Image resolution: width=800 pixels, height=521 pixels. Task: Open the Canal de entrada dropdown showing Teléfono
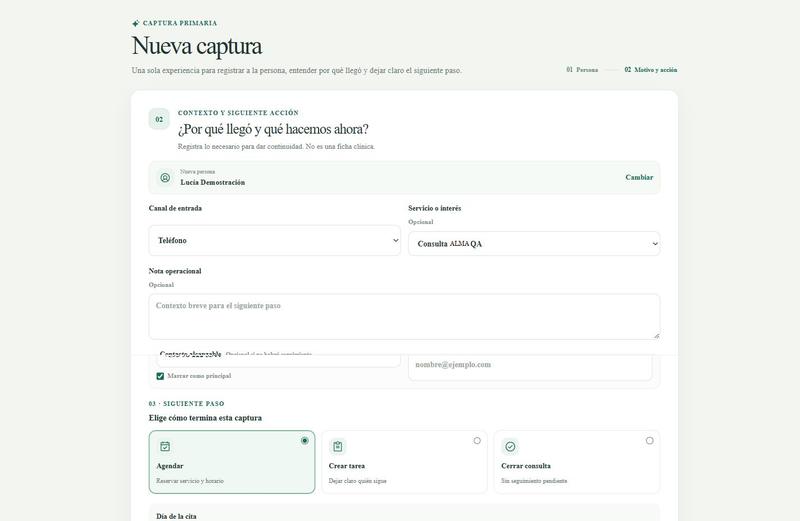(x=274, y=240)
